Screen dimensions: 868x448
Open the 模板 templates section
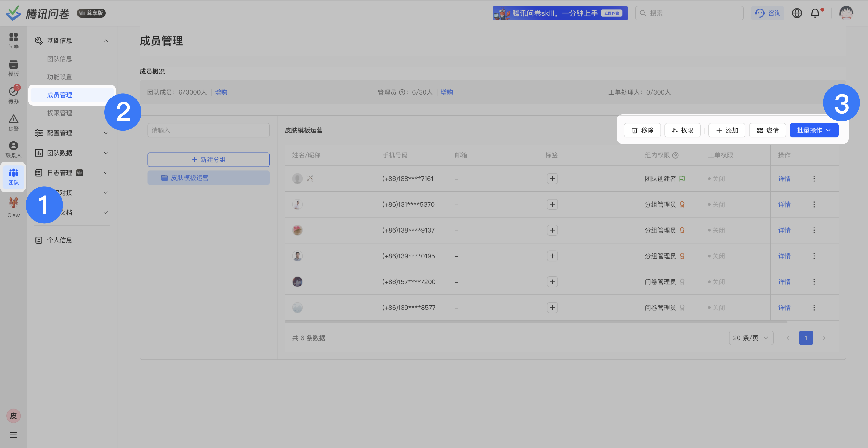[x=13, y=68]
